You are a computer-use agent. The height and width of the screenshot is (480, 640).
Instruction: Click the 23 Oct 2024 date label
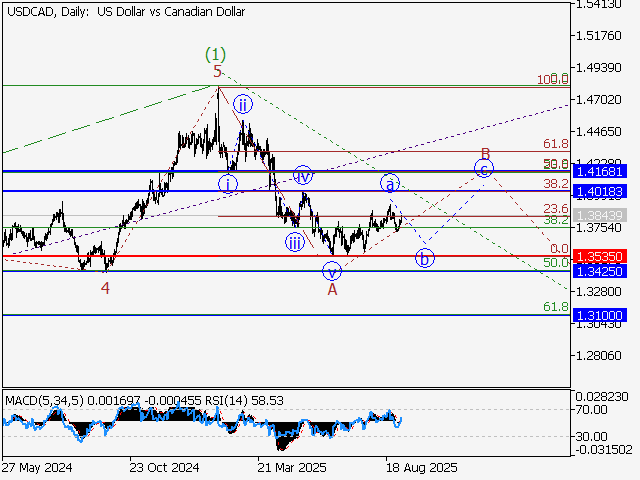pos(165,467)
